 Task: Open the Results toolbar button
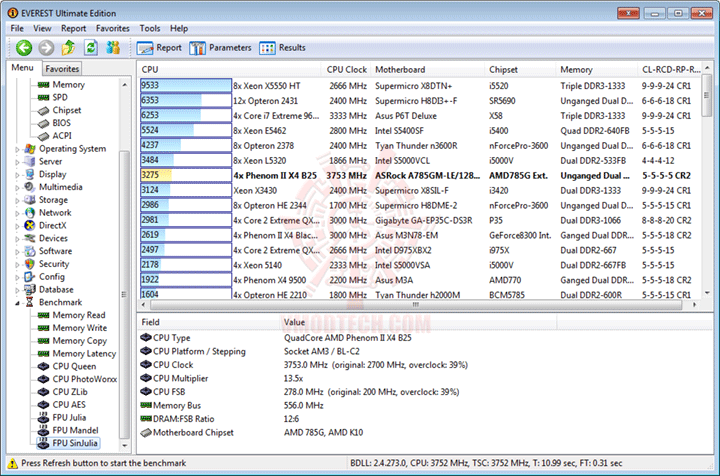coord(282,48)
